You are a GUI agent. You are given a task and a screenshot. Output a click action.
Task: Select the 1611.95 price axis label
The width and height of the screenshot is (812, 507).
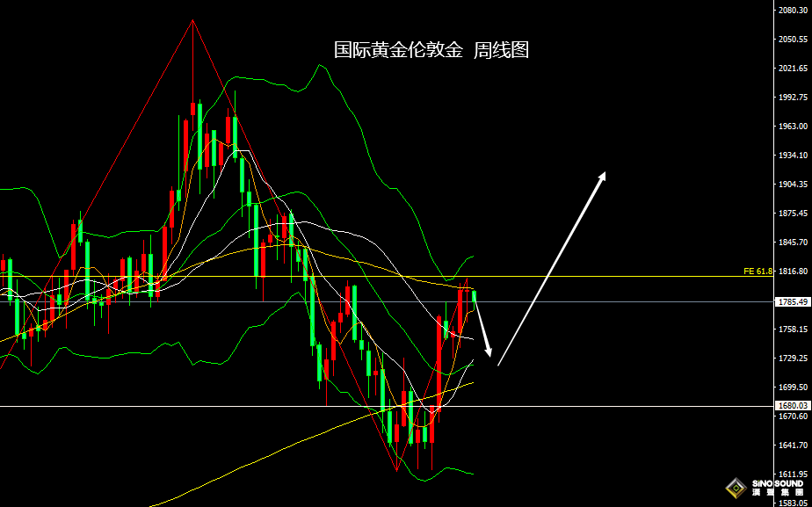[x=794, y=474]
